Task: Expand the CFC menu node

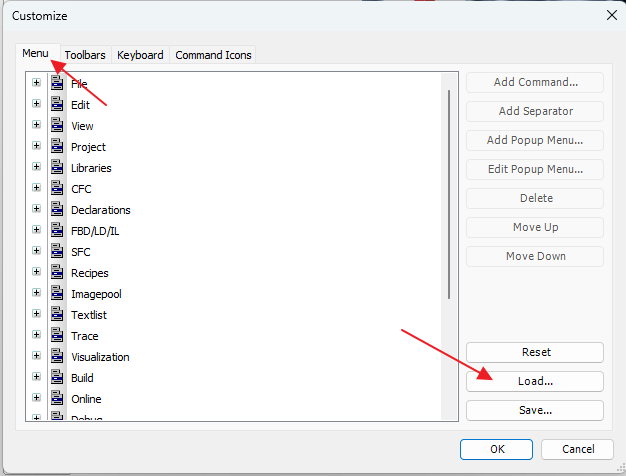Action: pyautogui.click(x=36, y=188)
